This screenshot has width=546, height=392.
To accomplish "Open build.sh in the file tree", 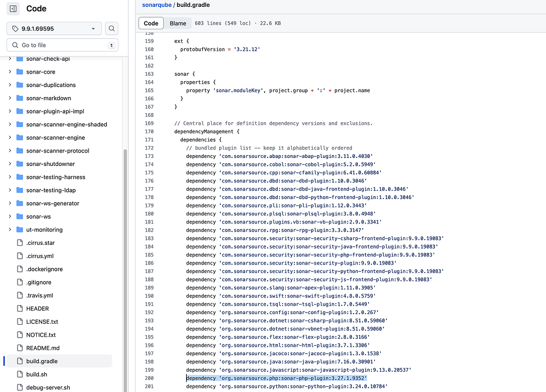I will pyautogui.click(x=37, y=374).
